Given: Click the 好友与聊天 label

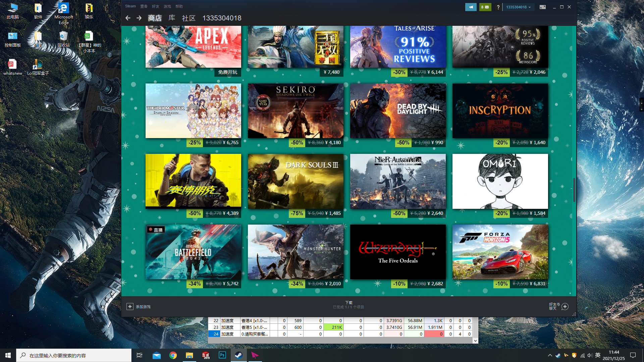Looking at the screenshot, I should tap(554, 306).
